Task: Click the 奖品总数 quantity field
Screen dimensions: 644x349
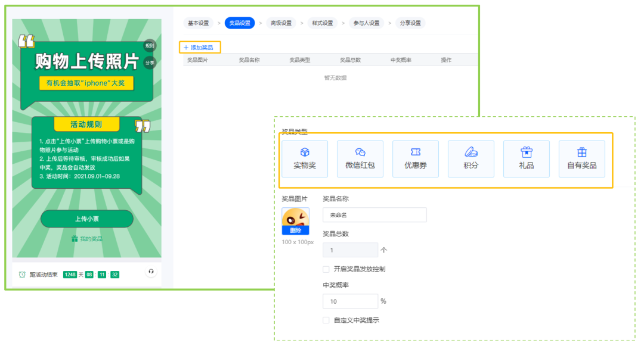Action: point(351,250)
